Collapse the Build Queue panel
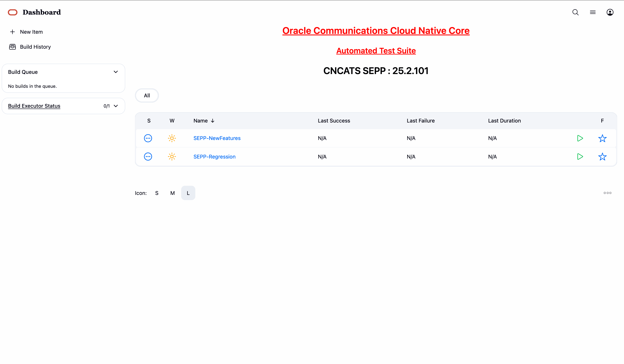Screen dimensions: 624x364 (x=116, y=72)
